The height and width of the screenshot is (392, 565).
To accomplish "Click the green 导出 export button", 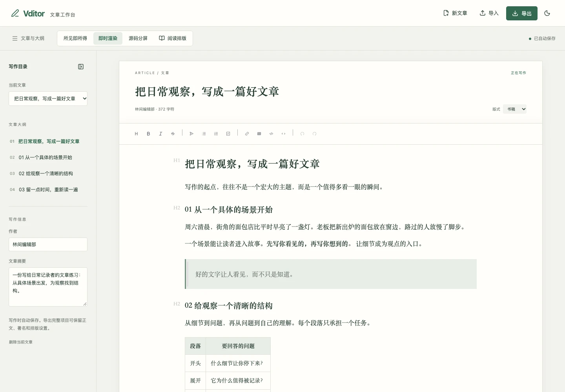I will 522,13.
